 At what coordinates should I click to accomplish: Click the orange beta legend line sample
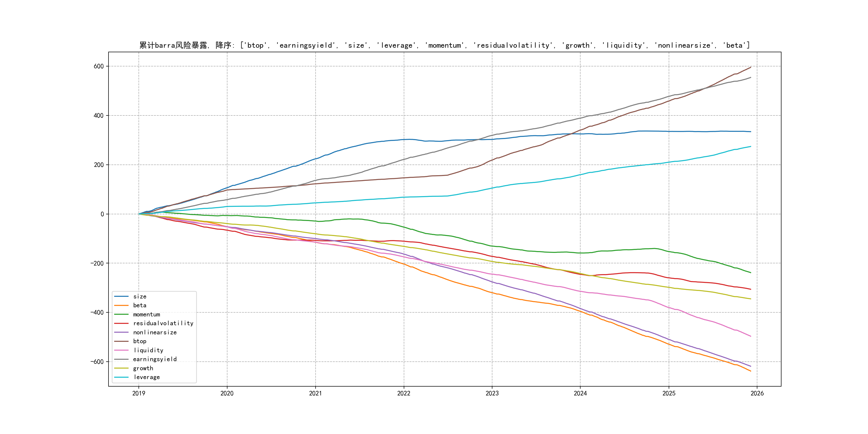121,305
